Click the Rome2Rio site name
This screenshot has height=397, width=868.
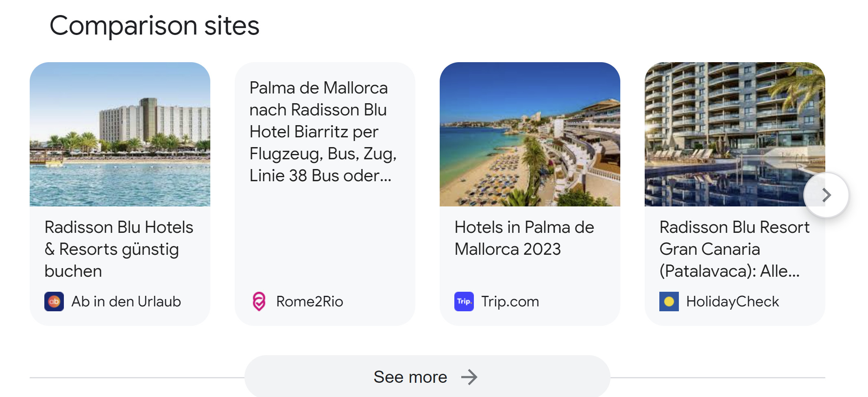(310, 302)
